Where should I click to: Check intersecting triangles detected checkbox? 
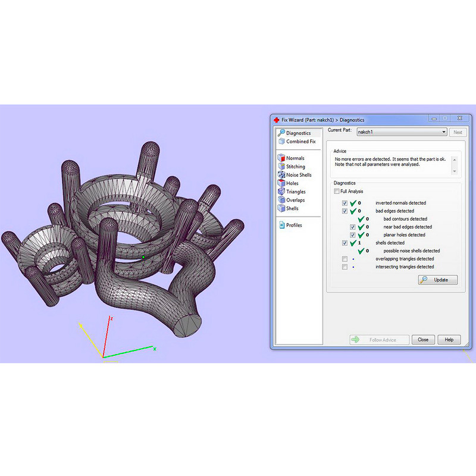pos(345,267)
